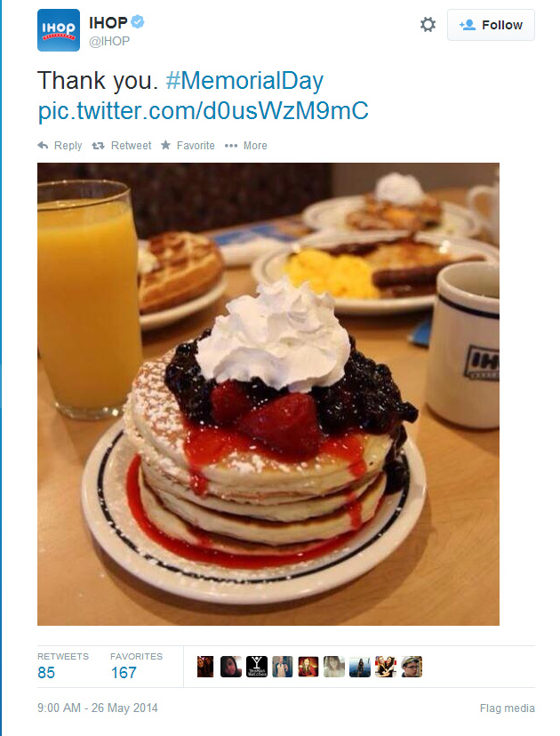Viewport: 560px width, 736px height.
Task: Open the pancake photo attachment
Action: point(268,394)
